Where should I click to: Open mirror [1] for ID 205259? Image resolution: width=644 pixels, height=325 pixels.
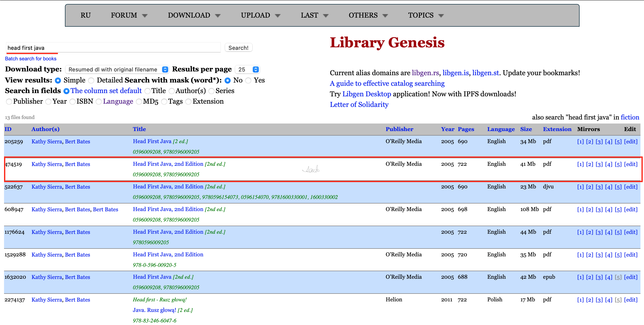point(580,142)
